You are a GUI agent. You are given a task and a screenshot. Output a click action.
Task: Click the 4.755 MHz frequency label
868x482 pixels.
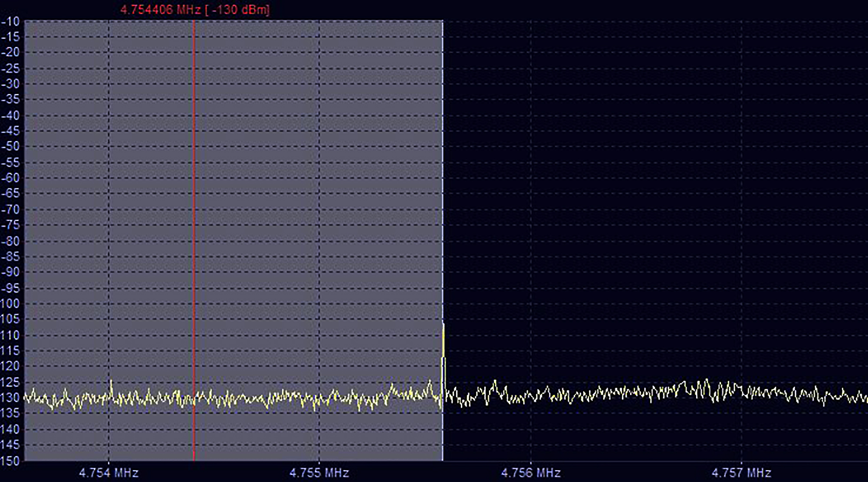pos(319,472)
